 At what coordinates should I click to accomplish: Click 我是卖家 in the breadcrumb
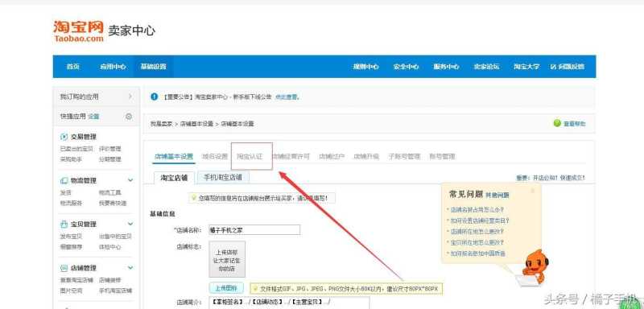click(x=161, y=123)
